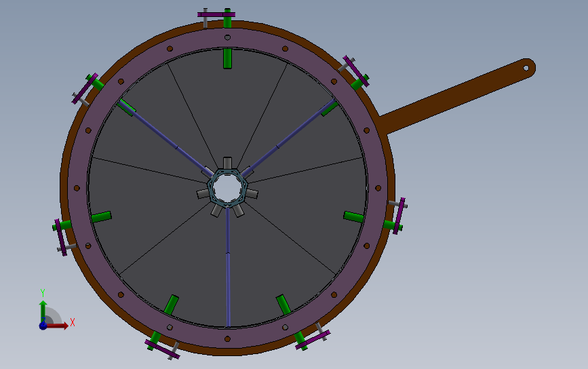The width and height of the screenshot is (588, 369).
Task: Click the blue Z axis sphere of the triad
Action: click(x=43, y=326)
